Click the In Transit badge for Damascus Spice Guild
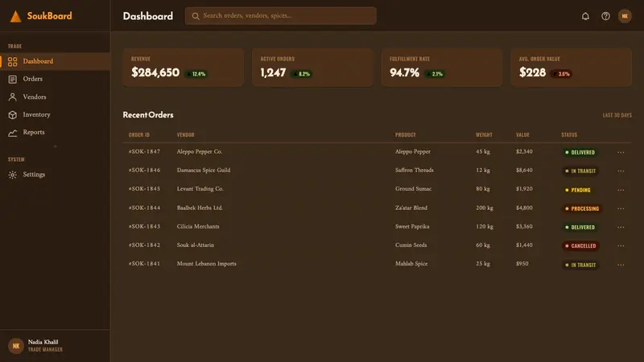The width and height of the screenshot is (644, 362). [x=580, y=171]
